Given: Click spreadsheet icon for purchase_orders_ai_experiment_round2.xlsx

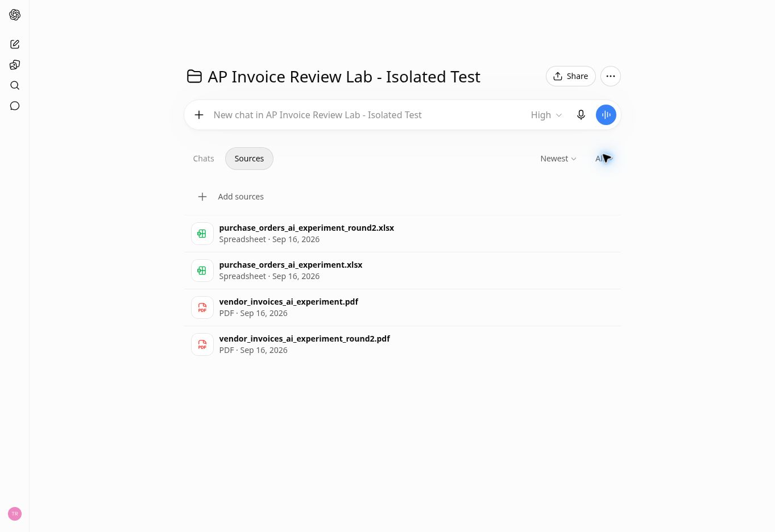Looking at the screenshot, I should pyautogui.click(x=202, y=234).
